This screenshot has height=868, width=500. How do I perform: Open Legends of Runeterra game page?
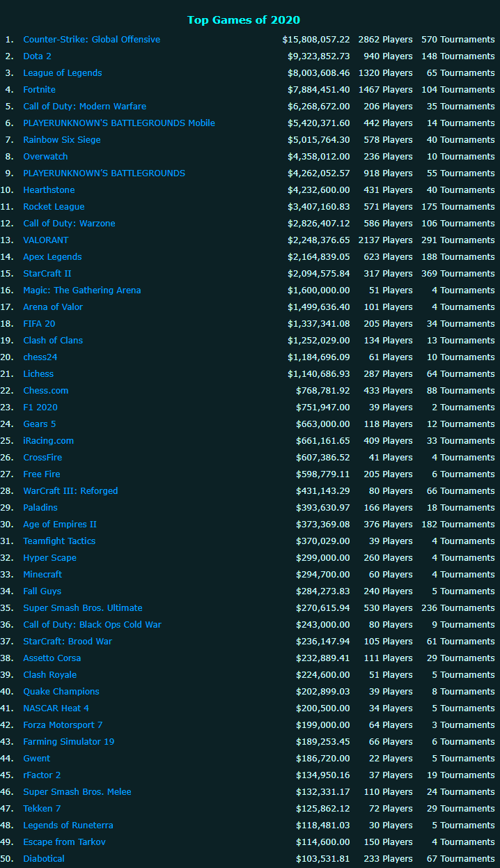(x=68, y=826)
